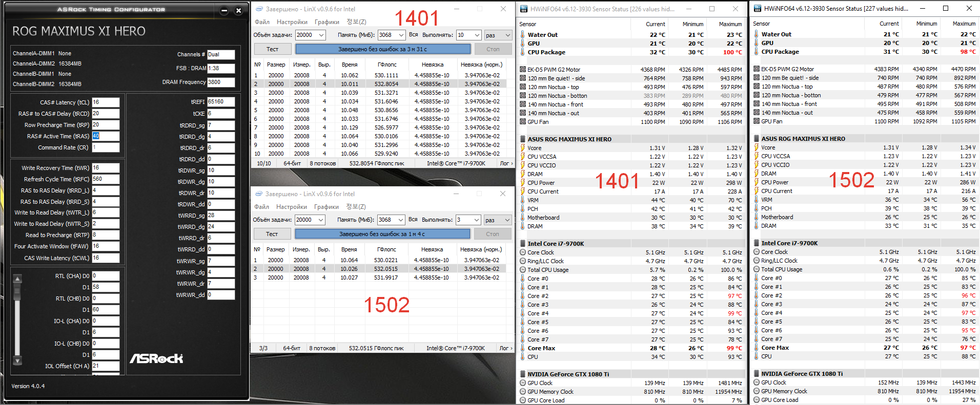Click the CPU VCCIO lightning icon in the right HWiNFO window
The image size is (980, 405).
pos(756,165)
